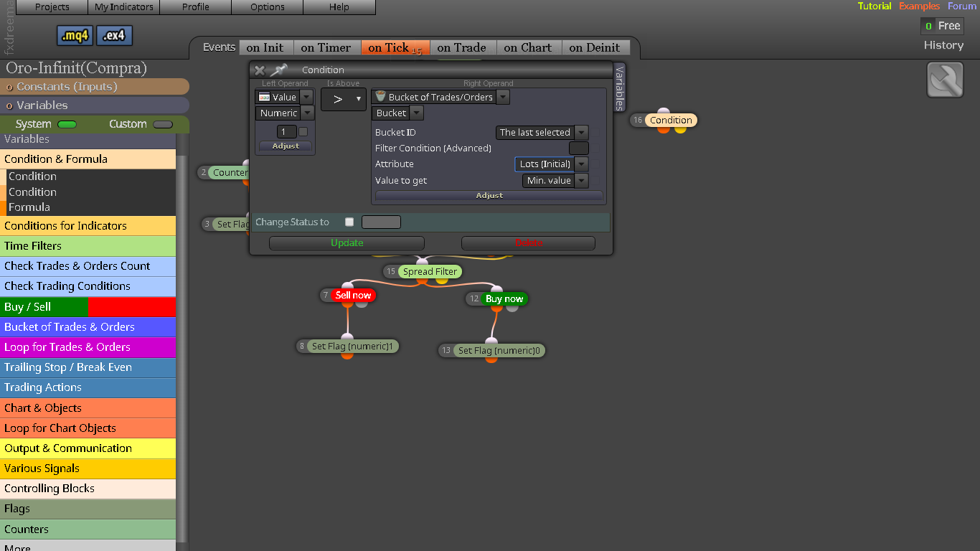
Task: Select Bucket of Trades & Orders category
Action: click(x=88, y=326)
